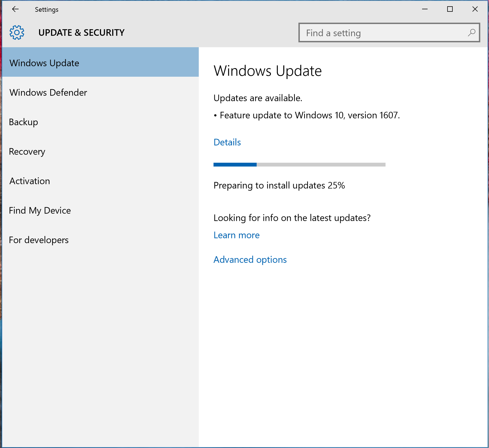
Task: Click 'Looking for info on the latest updates?'
Action: 292,218
